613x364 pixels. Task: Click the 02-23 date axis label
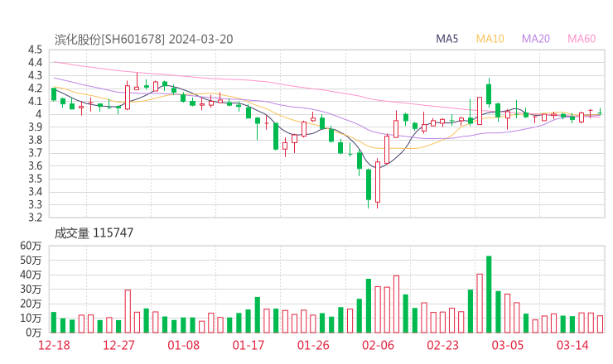[x=442, y=345]
